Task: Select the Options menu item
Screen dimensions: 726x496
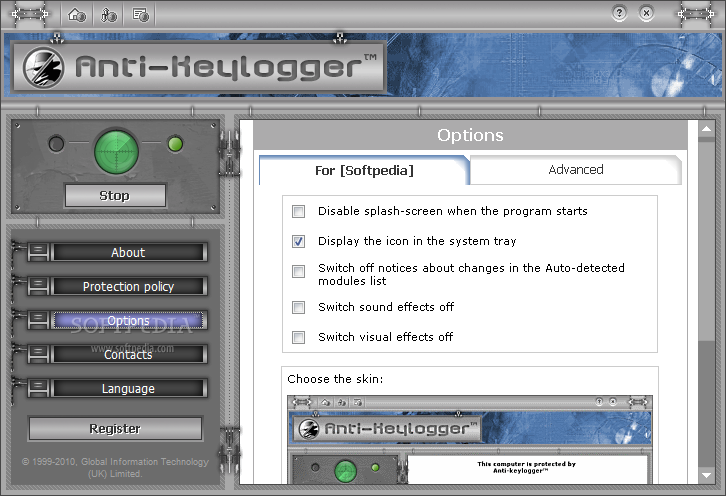Action: pyautogui.click(x=128, y=320)
